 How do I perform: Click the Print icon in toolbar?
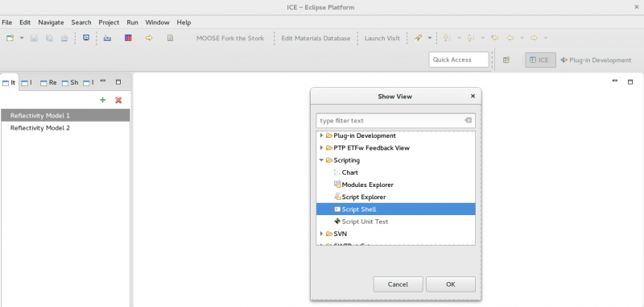point(64,38)
